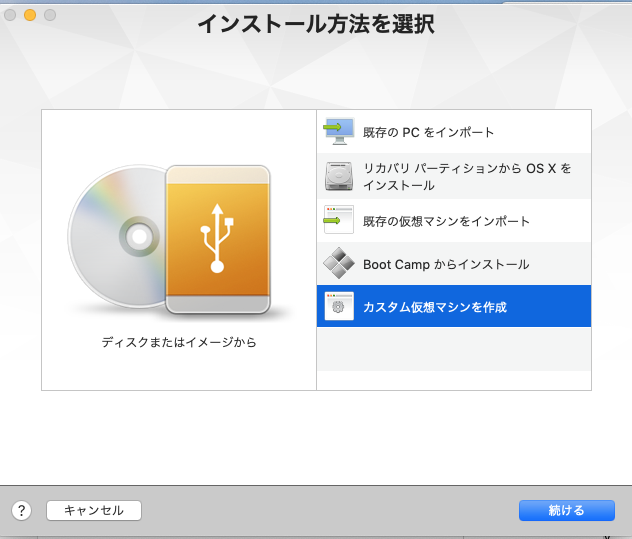The height and width of the screenshot is (539, 632).
Task: Click ディスクまたはイメージから label
Action: click(x=179, y=342)
